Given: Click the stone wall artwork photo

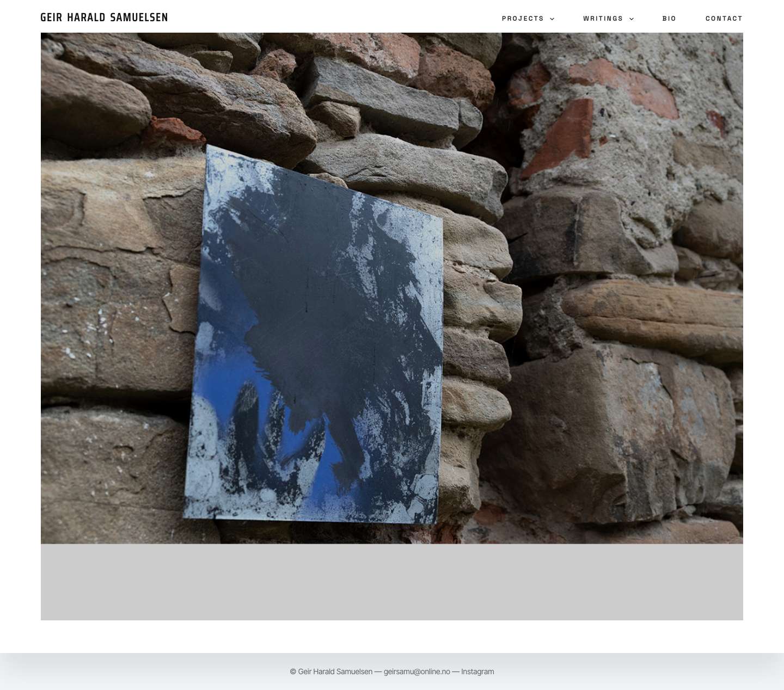Looking at the screenshot, I should (x=391, y=287).
